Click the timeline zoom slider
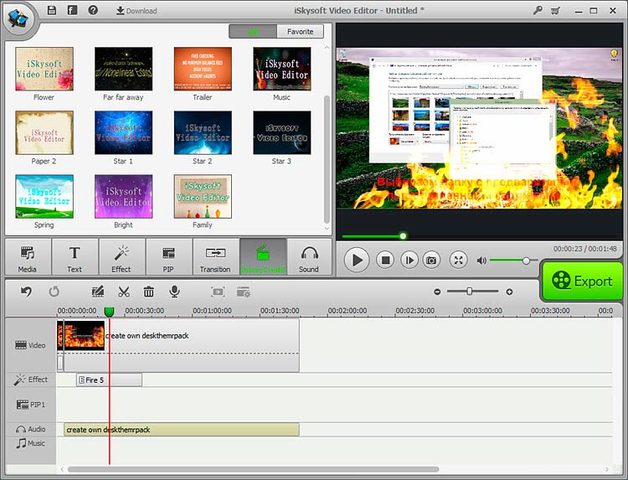The width and height of the screenshot is (628, 480). click(x=468, y=292)
